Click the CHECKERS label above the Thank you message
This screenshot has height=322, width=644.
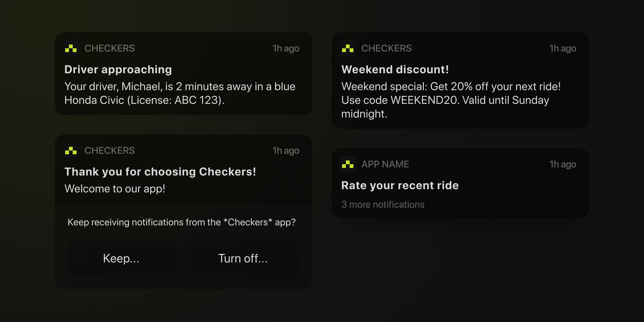(x=109, y=151)
